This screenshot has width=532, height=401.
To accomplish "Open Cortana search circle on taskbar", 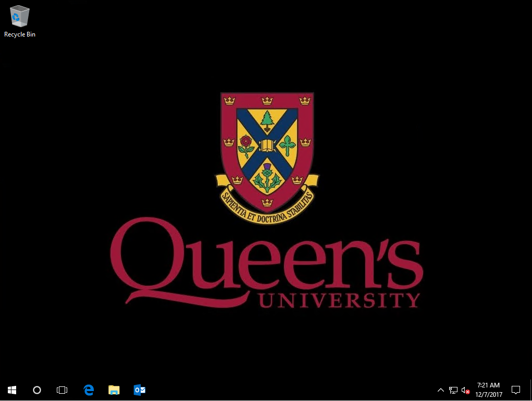I will point(37,390).
